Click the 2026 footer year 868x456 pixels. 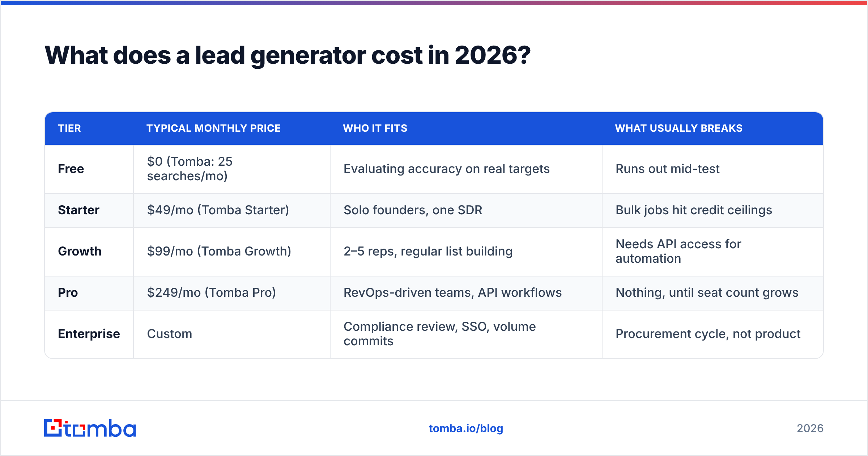tap(810, 428)
